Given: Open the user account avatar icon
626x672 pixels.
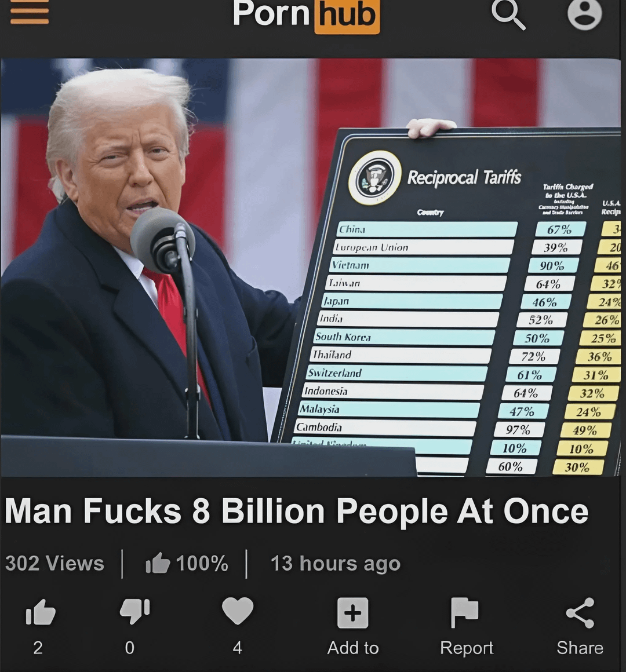Looking at the screenshot, I should coord(584,13).
